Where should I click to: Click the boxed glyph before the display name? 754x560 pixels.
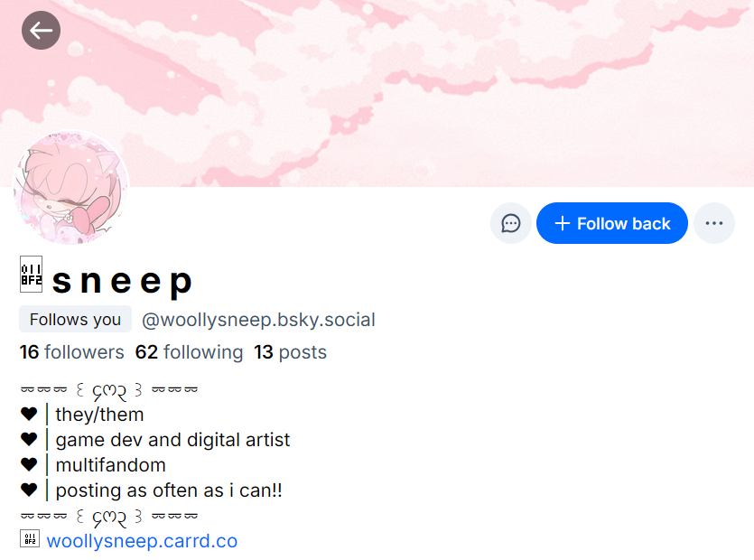pyautogui.click(x=31, y=275)
